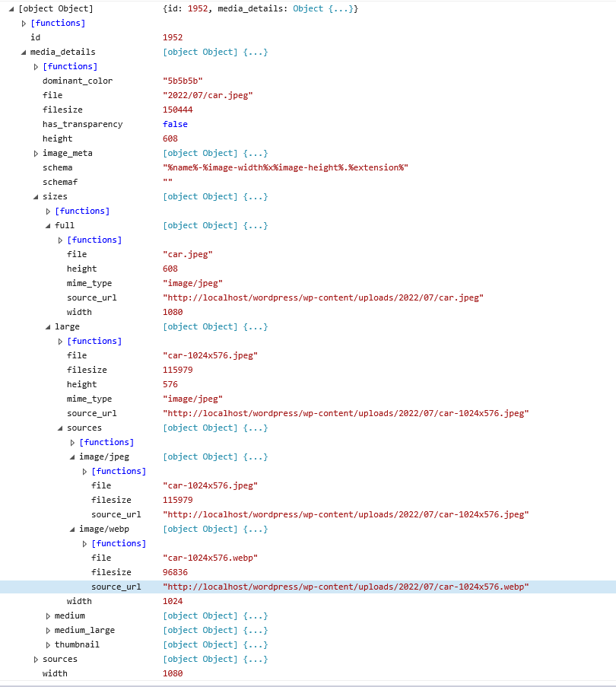Viewport: 616px width, 687px height.
Task: Collapse the image/jpeg sources node
Action: (x=73, y=457)
